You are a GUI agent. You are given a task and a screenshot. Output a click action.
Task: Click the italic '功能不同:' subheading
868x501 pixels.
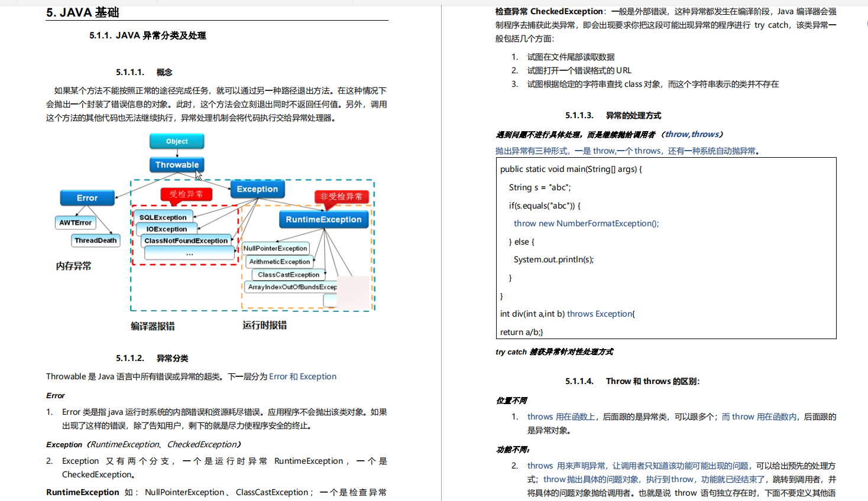click(x=513, y=450)
